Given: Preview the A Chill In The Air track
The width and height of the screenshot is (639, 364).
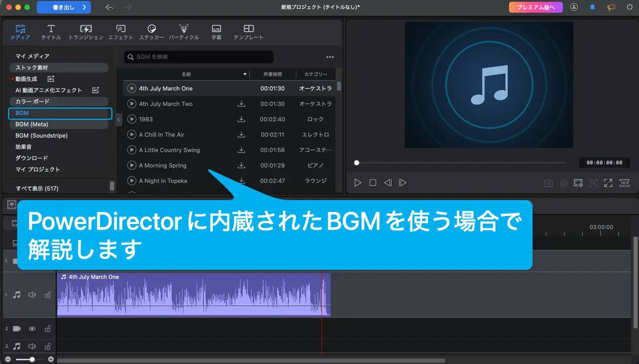Looking at the screenshot, I should (x=131, y=134).
